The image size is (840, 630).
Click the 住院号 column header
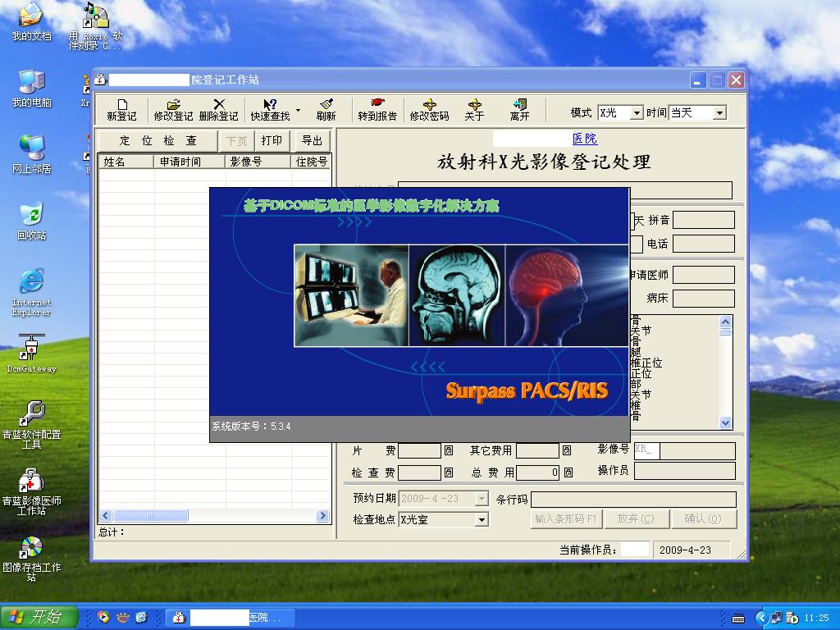(311, 162)
